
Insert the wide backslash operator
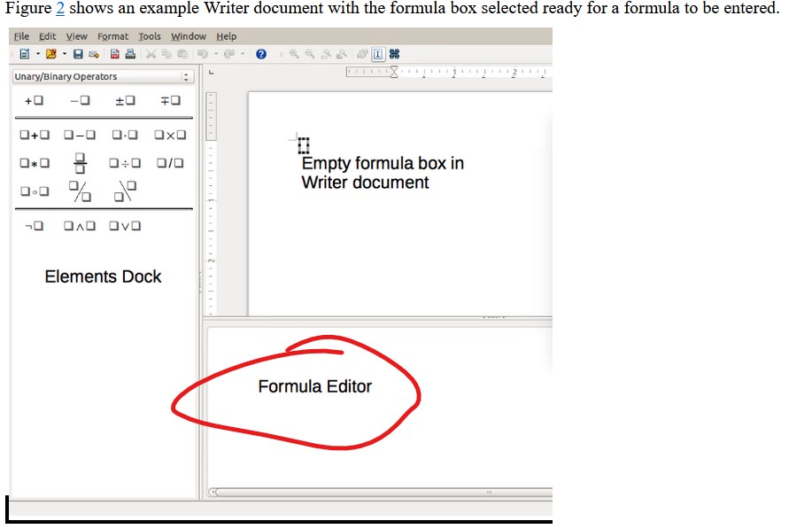(126, 191)
